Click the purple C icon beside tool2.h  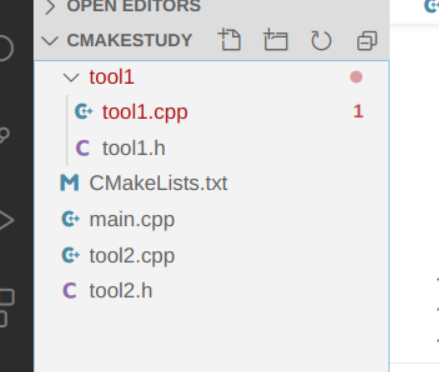70,291
